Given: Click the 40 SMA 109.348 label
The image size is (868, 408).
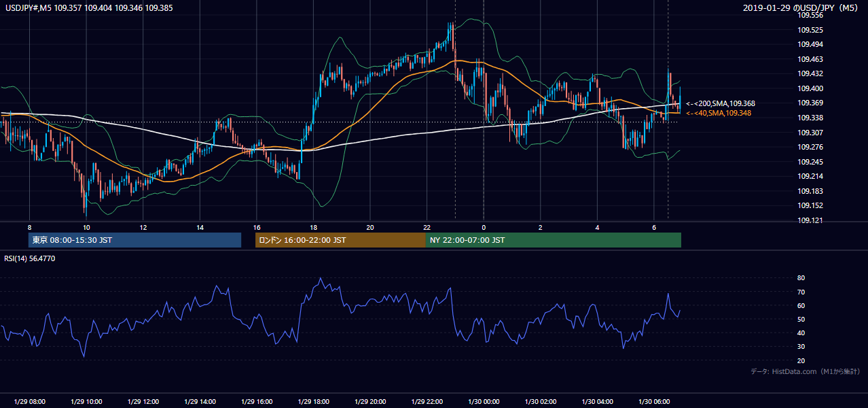Looking at the screenshot, I should click(718, 113).
